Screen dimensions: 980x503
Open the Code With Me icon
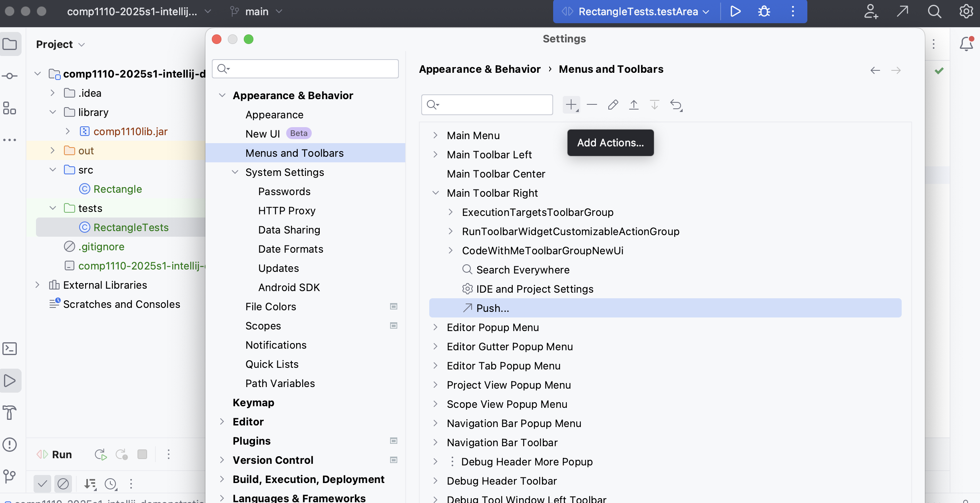coord(871,11)
